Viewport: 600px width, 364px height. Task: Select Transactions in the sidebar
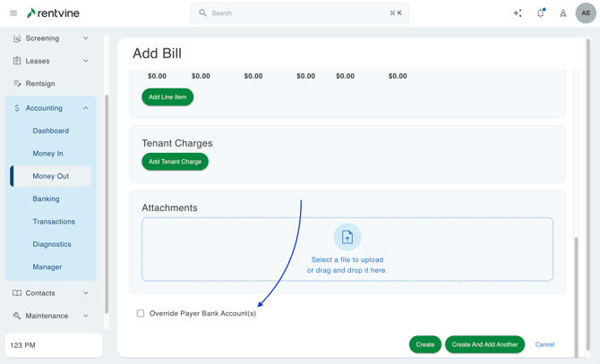point(54,222)
